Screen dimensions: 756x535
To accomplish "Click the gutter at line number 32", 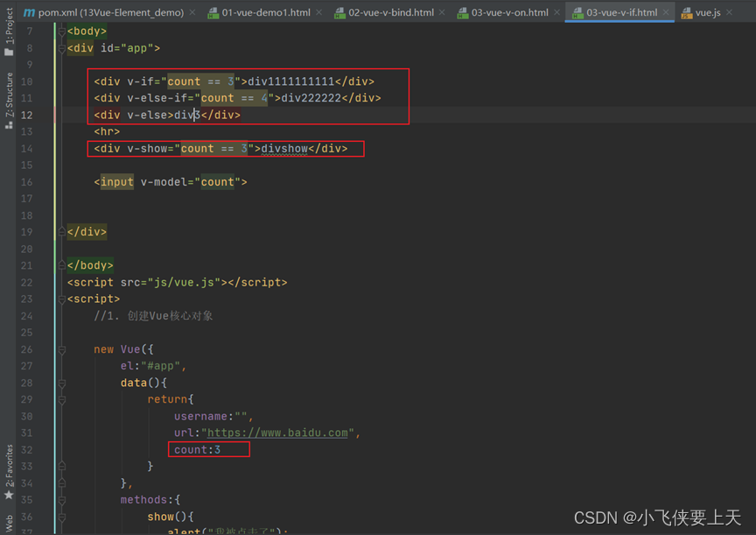I will [x=26, y=449].
